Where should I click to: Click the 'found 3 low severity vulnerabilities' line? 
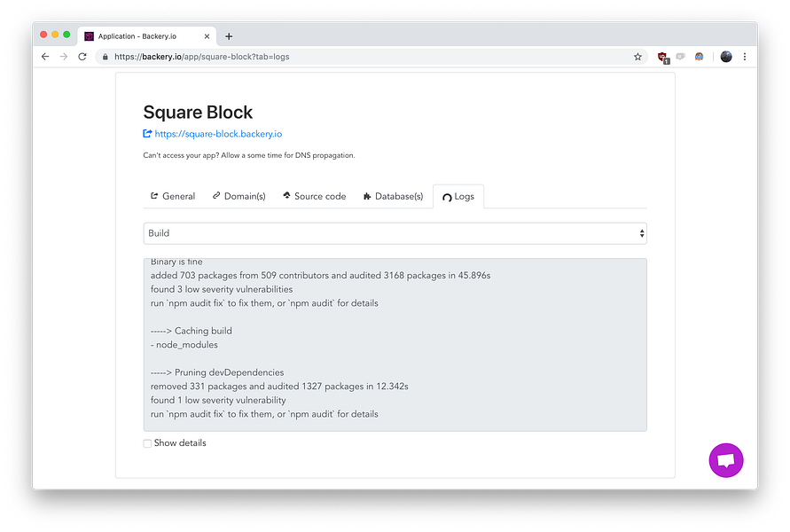click(222, 289)
